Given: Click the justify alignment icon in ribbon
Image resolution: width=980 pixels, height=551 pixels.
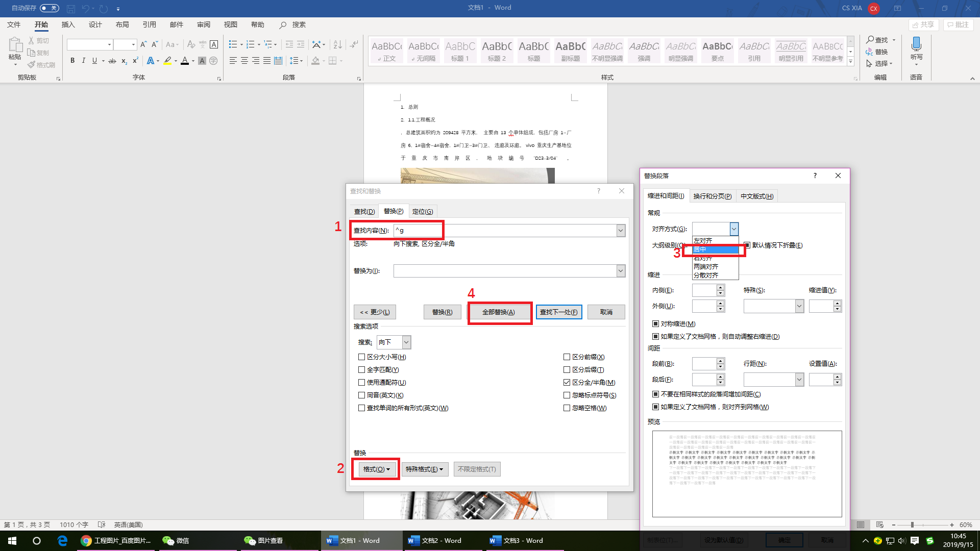Looking at the screenshot, I should pyautogui.click(x=266, y=61).
